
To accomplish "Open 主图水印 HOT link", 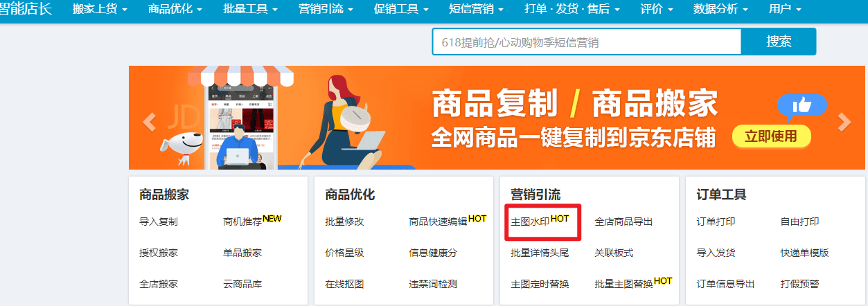I will pyautogui.click(x=540, y=221).
